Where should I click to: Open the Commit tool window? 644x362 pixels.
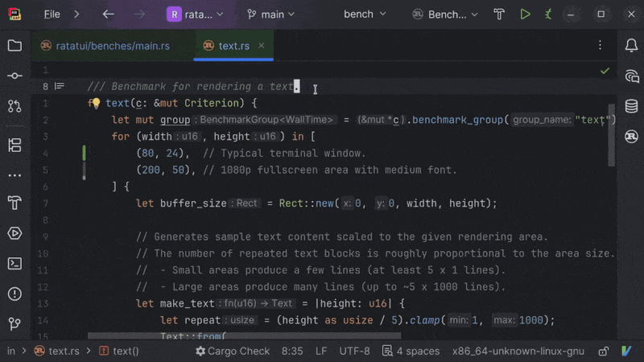pos(14,76)
